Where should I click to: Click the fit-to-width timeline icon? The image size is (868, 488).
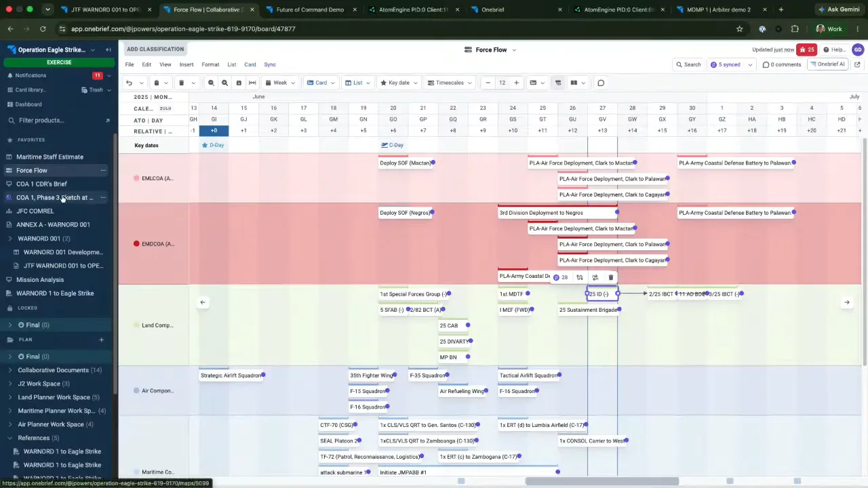(252, 83)
